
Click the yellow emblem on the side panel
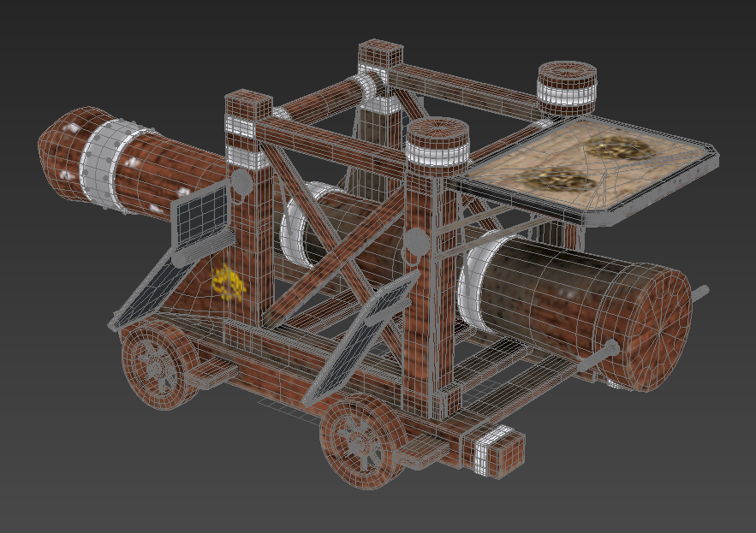228,283
